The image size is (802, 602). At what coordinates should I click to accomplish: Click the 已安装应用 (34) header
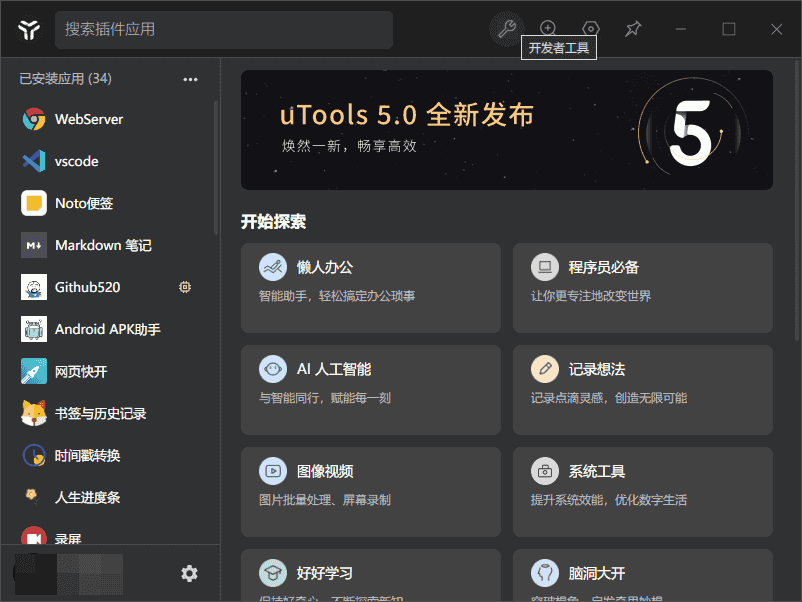65,79
